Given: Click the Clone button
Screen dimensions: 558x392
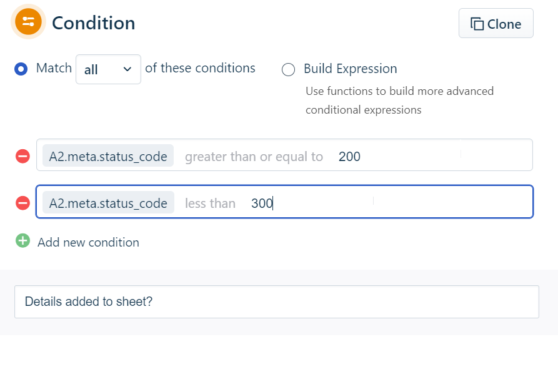Looking at the screenshot, I should coord(496,24).
